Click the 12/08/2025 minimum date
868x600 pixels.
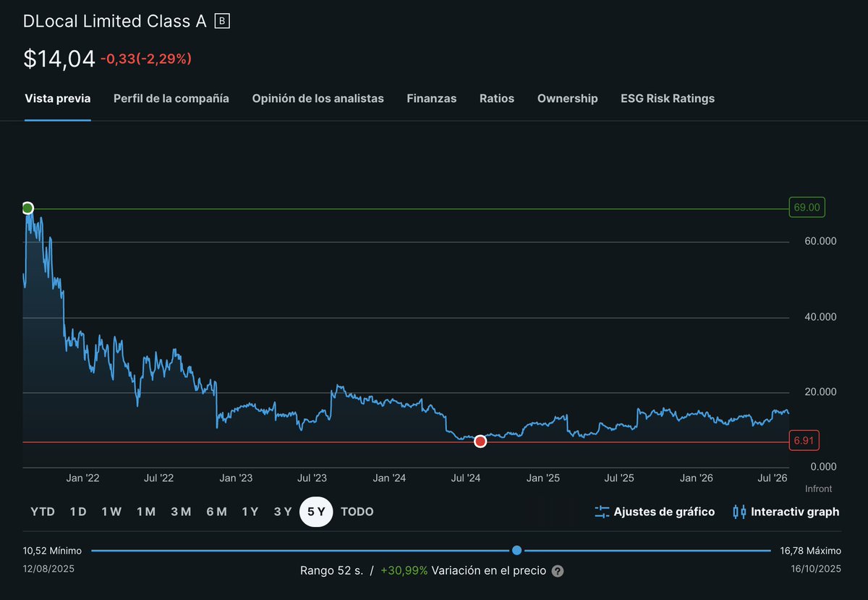48,569
